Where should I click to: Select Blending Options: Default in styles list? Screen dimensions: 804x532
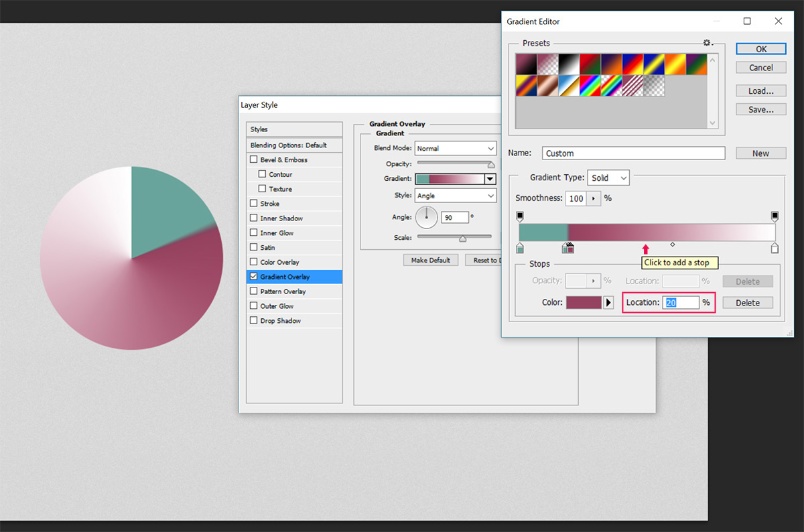295,145
